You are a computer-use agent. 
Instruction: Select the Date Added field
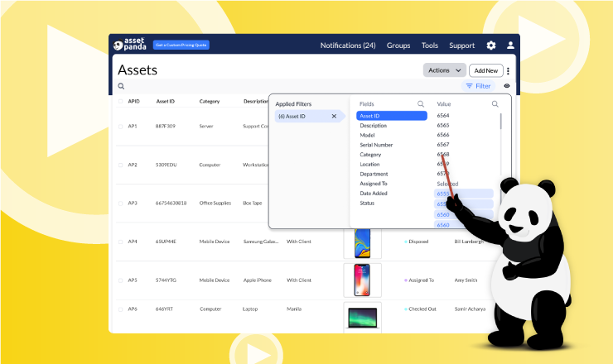pyautogui.click(x=374, y=194)
